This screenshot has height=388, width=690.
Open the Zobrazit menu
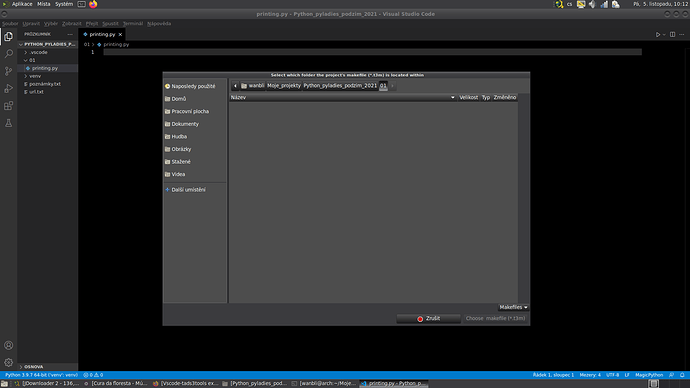pyautogui.click(x=71, y=24)
